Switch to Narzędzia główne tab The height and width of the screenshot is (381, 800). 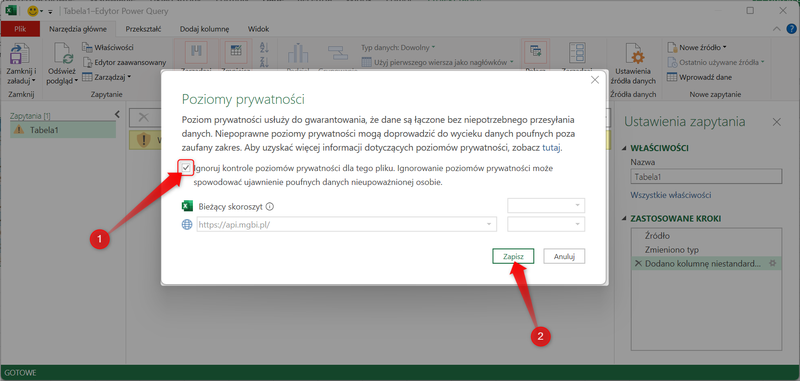[78, 29]
